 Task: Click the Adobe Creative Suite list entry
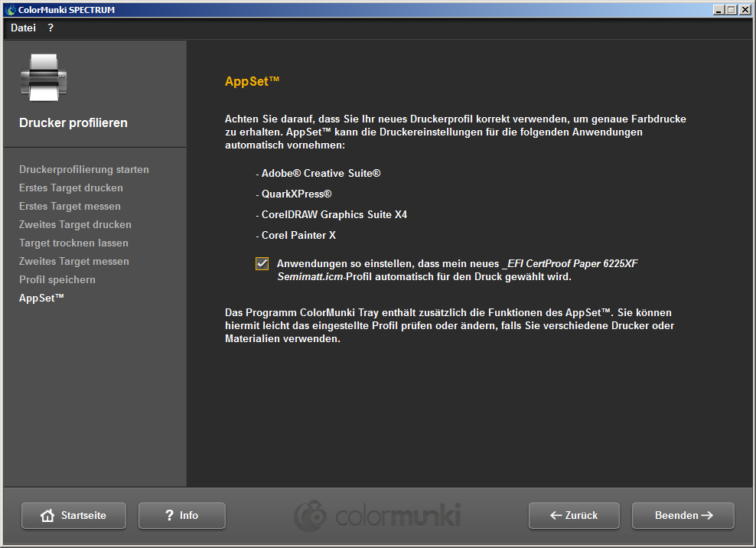(x=318, y=173)
